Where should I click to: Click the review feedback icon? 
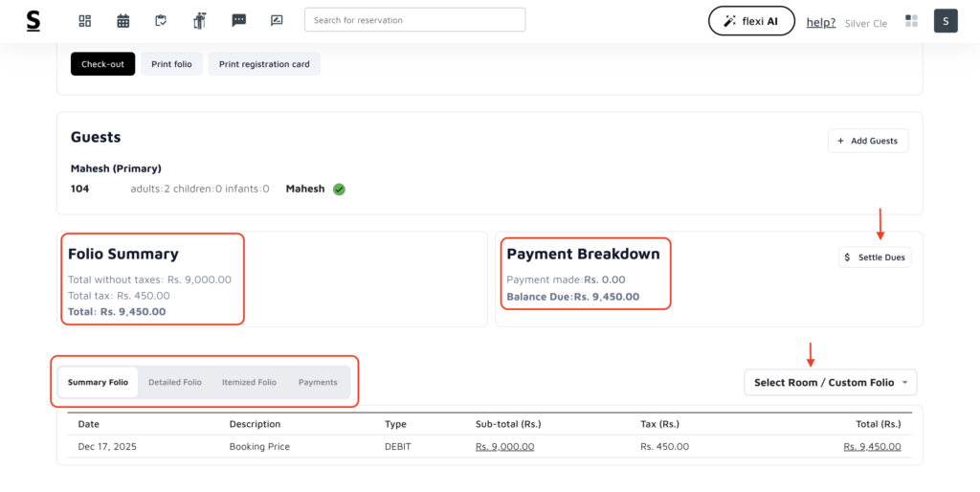pyautogui.click(x=277, y=21)
